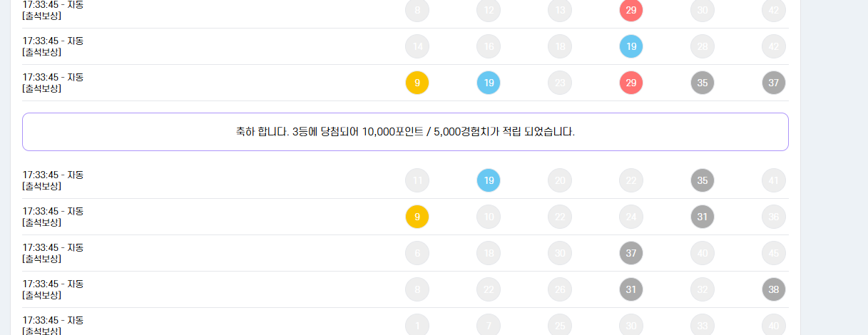Select the faded number 14 ball

click(417, 46)
